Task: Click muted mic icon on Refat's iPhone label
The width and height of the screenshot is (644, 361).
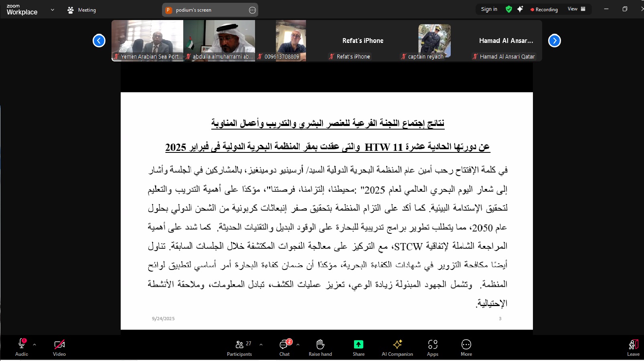Action: pos(332,57)
